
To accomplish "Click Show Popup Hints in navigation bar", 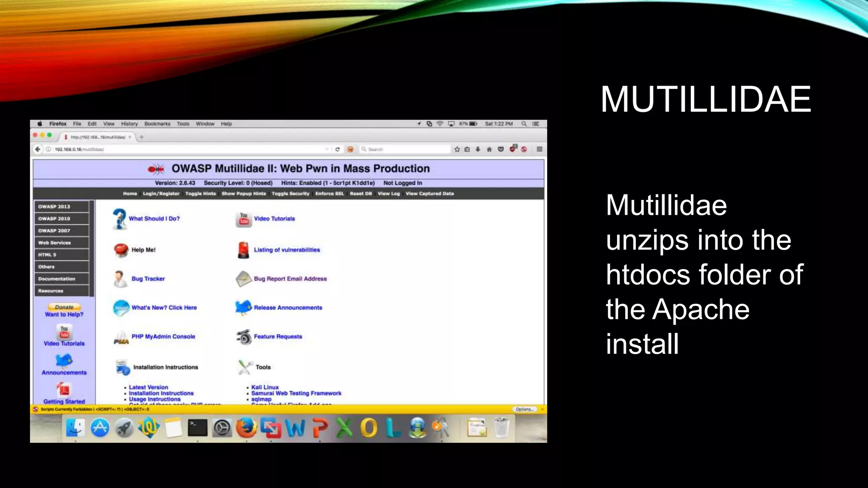I will coord(244,194).
